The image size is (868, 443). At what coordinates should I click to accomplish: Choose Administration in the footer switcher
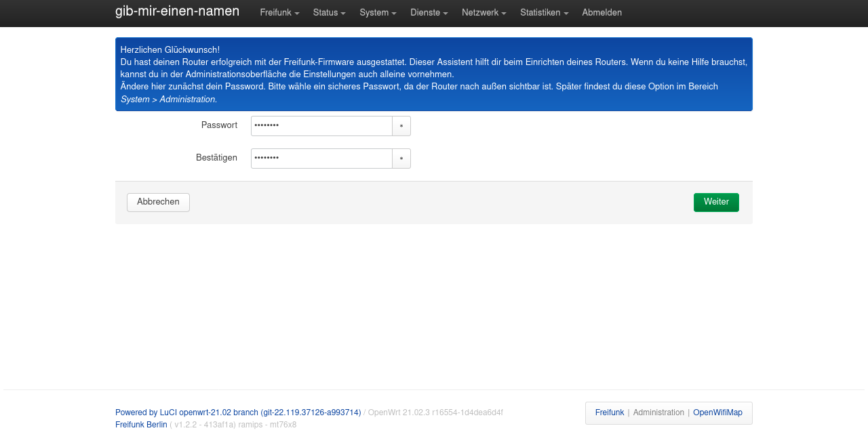pos(658,413)
